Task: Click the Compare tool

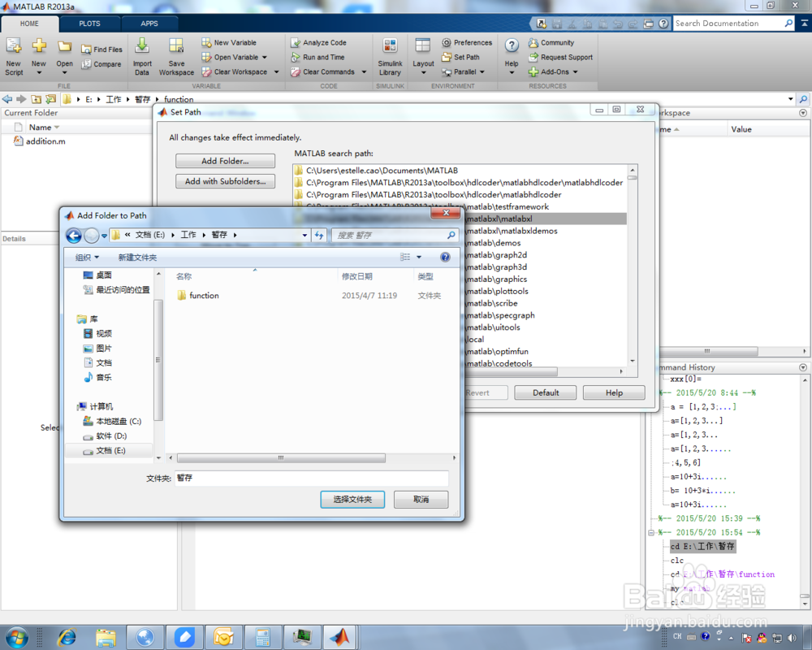Action: [x=101, y=64]
